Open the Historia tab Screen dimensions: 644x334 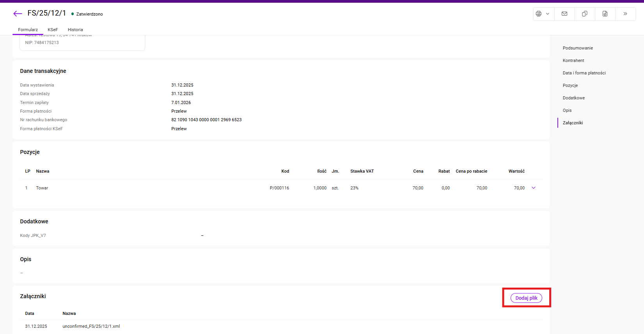pyautogui.click(x=75, y=30)
